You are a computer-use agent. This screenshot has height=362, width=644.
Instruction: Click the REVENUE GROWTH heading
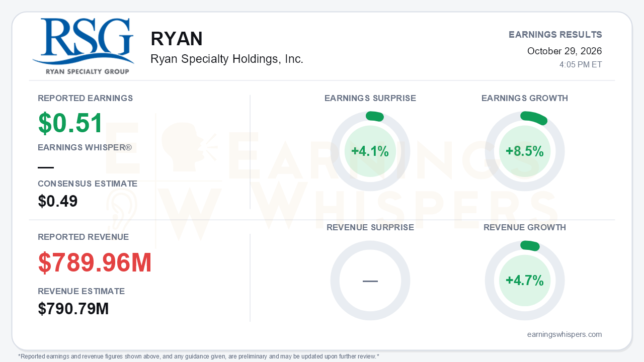[525, 227]
